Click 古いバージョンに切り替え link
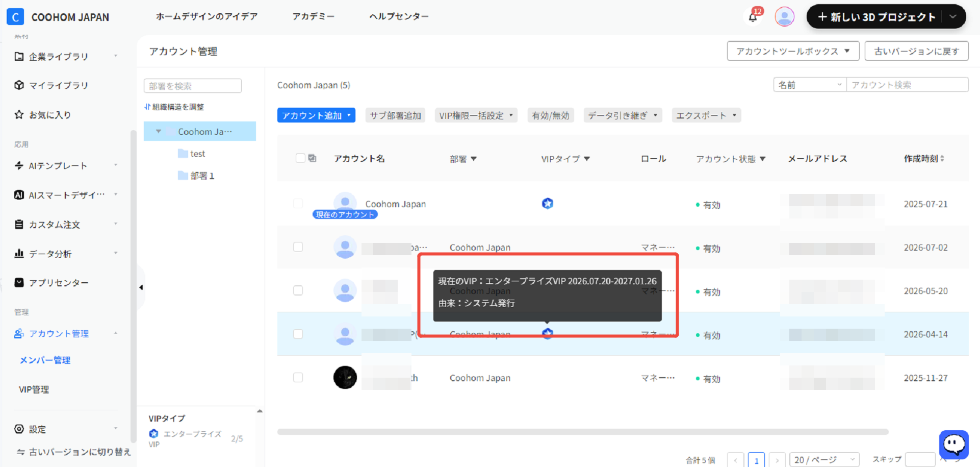The height and width of the screenshot is (467, 980). tap(74, 452)
